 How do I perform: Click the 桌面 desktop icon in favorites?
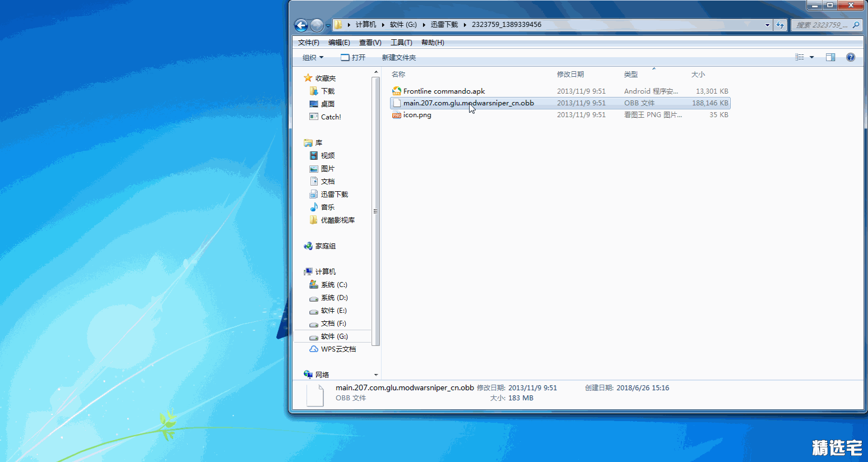314,104
